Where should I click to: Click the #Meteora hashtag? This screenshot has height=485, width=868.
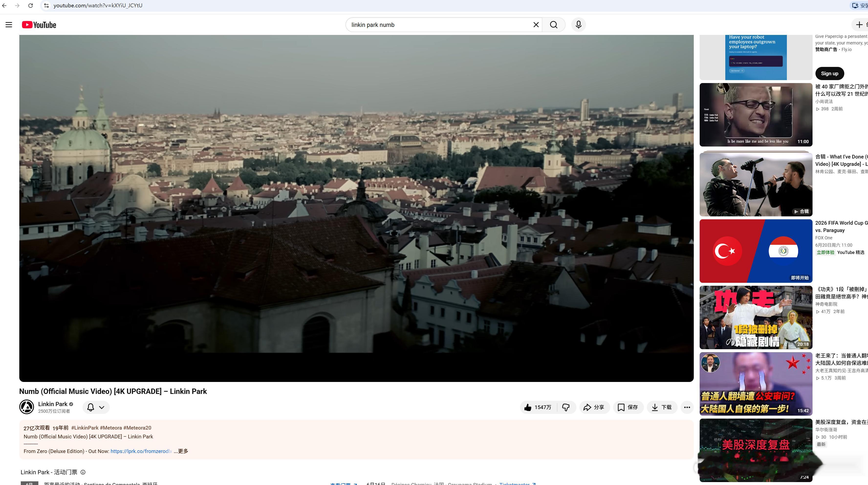[111, 428]
